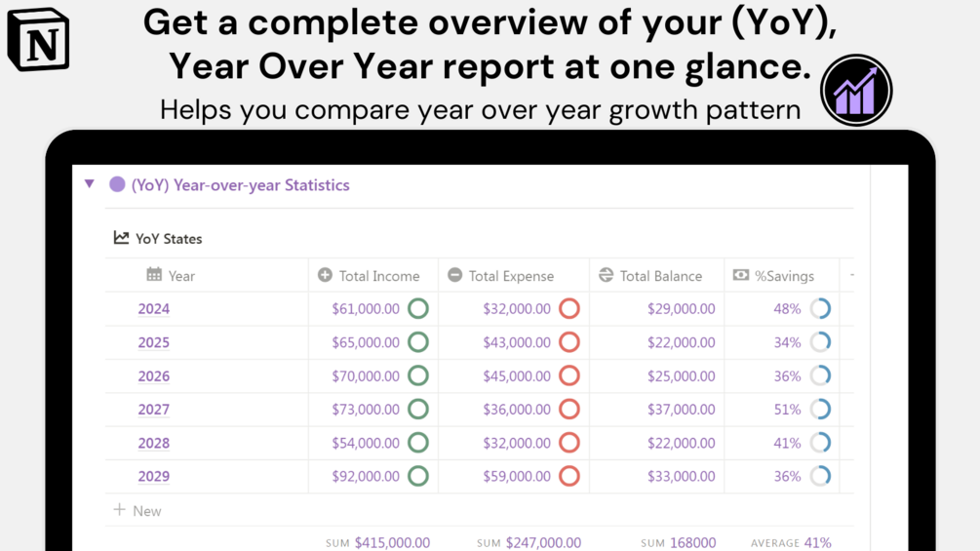The height and width of the screenshot is (551, 980).
Task: Select the YoY States view tab
Action: [159, 238]
